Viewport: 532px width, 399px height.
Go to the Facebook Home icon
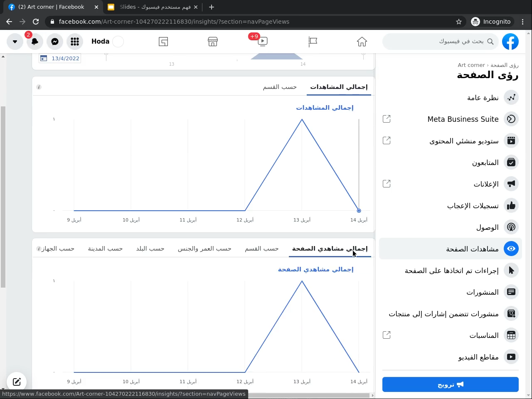[362, 42]
